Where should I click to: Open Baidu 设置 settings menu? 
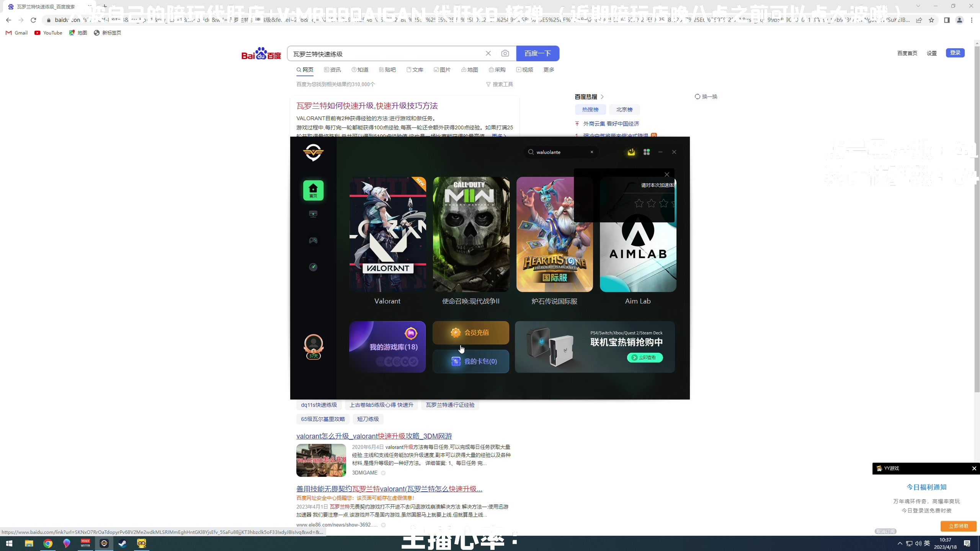click(x=932, y=53)
